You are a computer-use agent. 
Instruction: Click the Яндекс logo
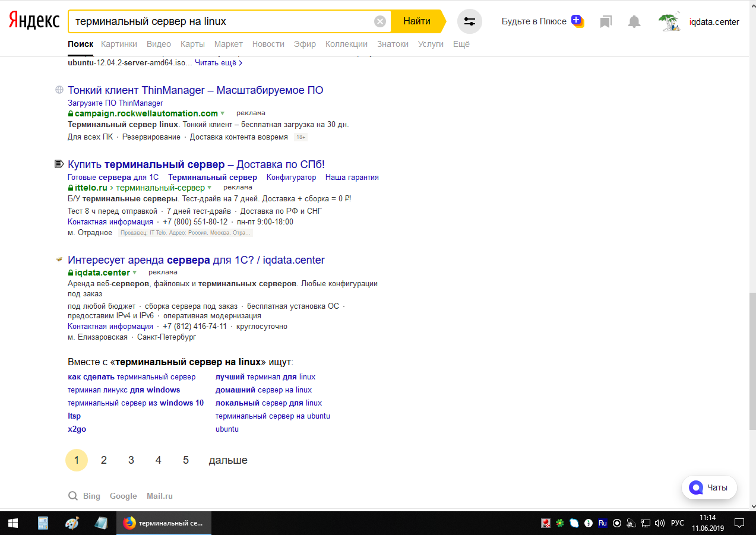(34, 21)
